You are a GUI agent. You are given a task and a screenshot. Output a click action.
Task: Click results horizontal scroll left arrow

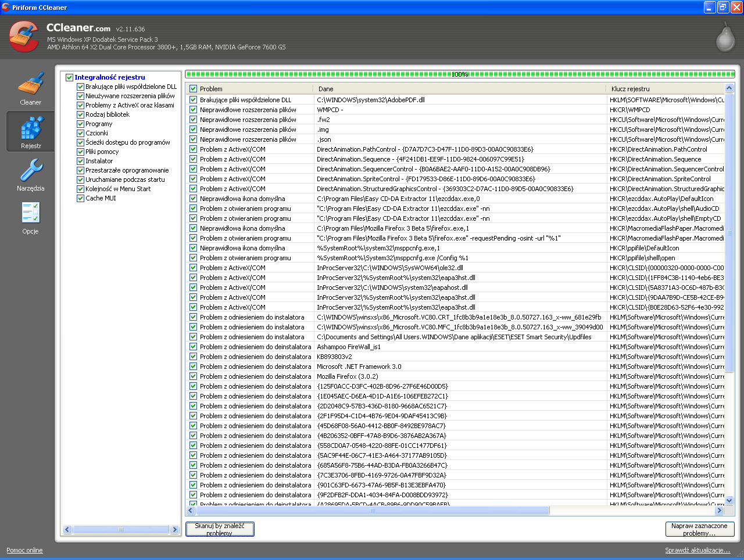[x=191, y=511]
